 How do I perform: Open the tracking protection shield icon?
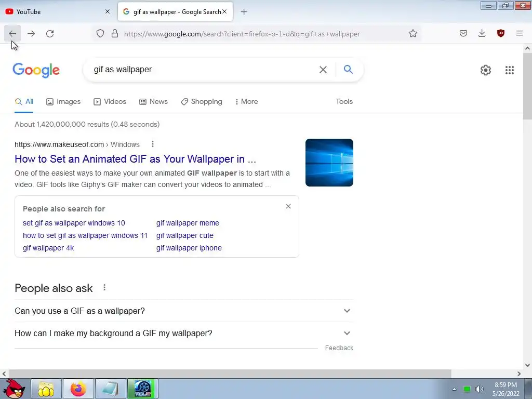click(x=100, y=33)
